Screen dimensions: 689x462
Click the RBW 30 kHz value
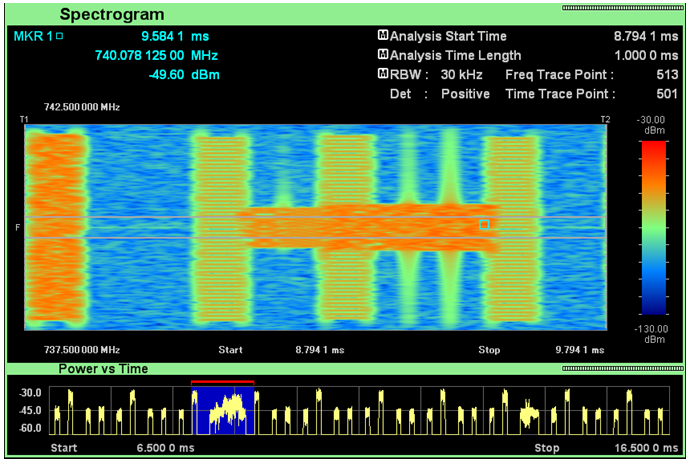point(461,75)
